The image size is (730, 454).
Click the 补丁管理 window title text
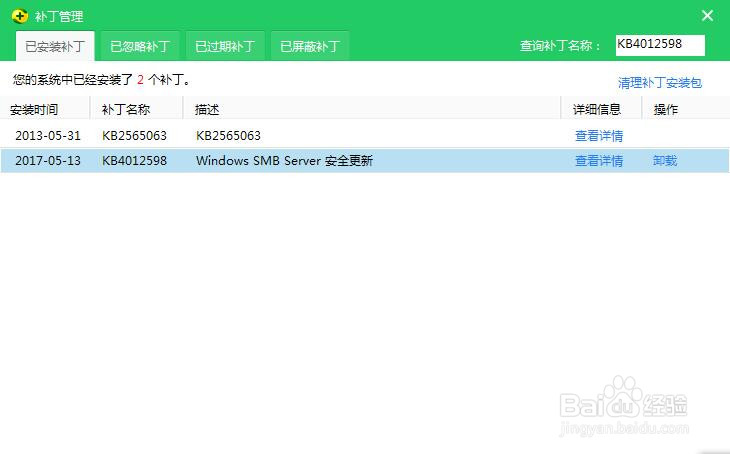coord(59,17)
